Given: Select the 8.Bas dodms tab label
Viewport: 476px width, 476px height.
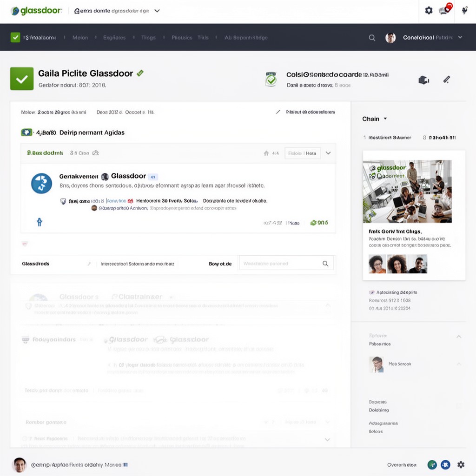Looking at the screenshot, I should pyautogui.click(x=45, y=152).
